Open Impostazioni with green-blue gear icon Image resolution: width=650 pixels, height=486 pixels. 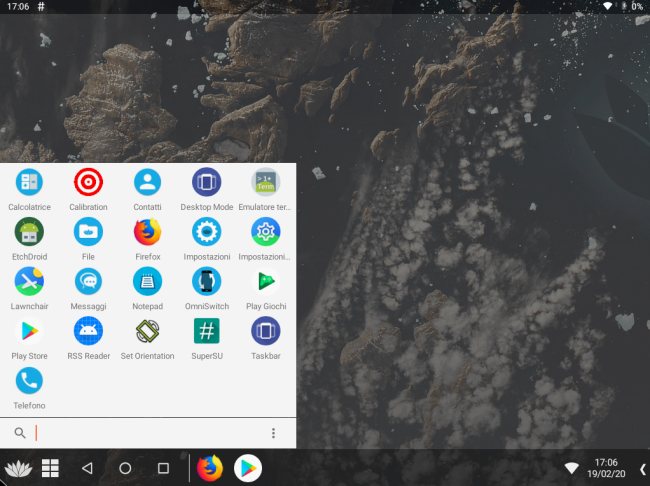coord(266,232)
